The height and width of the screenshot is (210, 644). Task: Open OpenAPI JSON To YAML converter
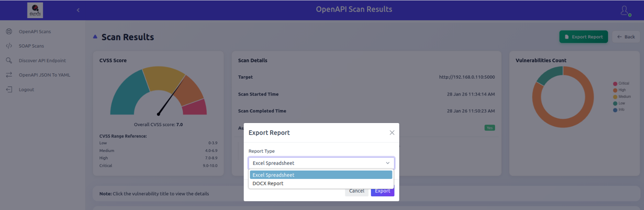[x=44, y=75]
